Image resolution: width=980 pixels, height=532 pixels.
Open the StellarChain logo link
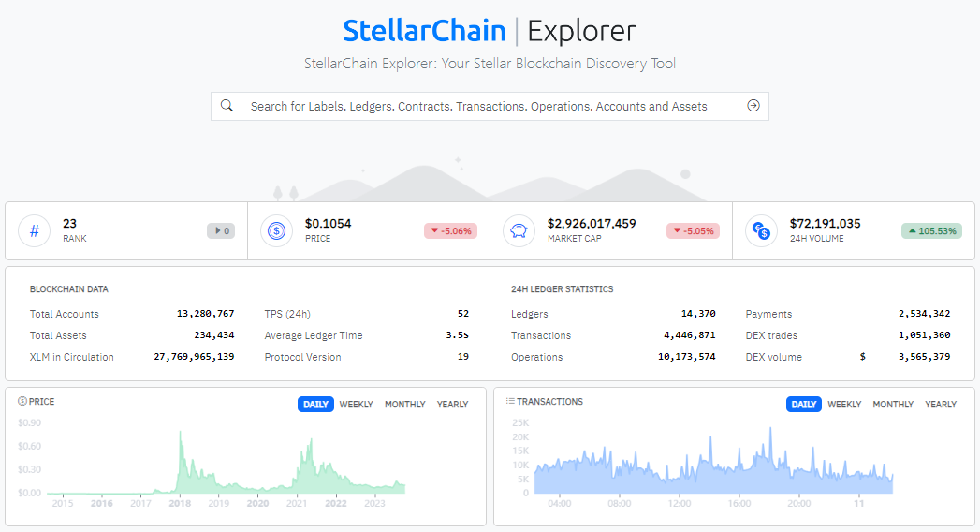click(x=424, y=31)
